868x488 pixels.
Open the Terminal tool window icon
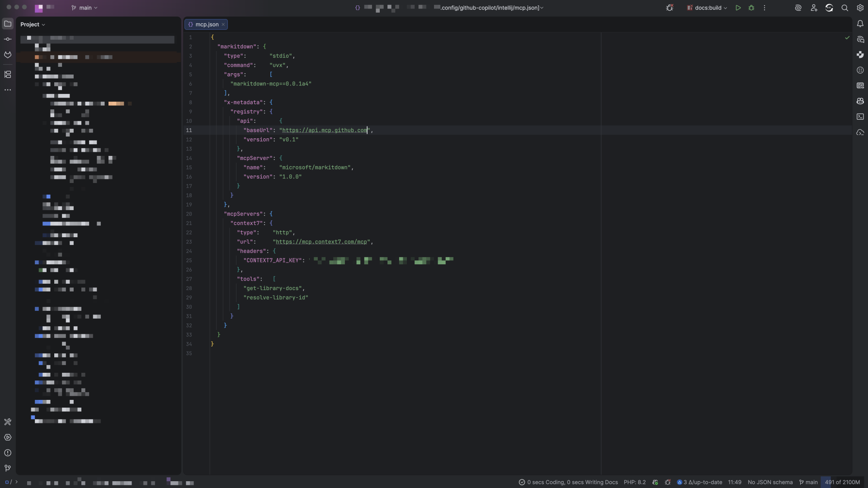click(860, 117)
